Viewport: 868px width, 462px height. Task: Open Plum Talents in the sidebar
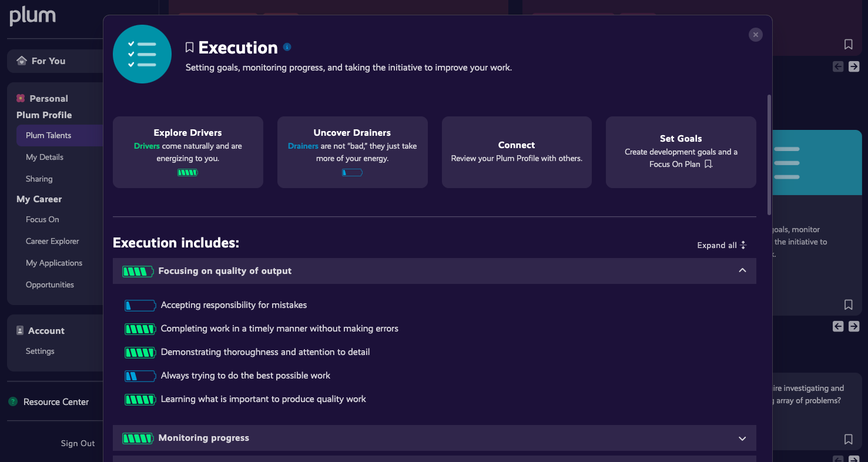(x=48, y=135)
